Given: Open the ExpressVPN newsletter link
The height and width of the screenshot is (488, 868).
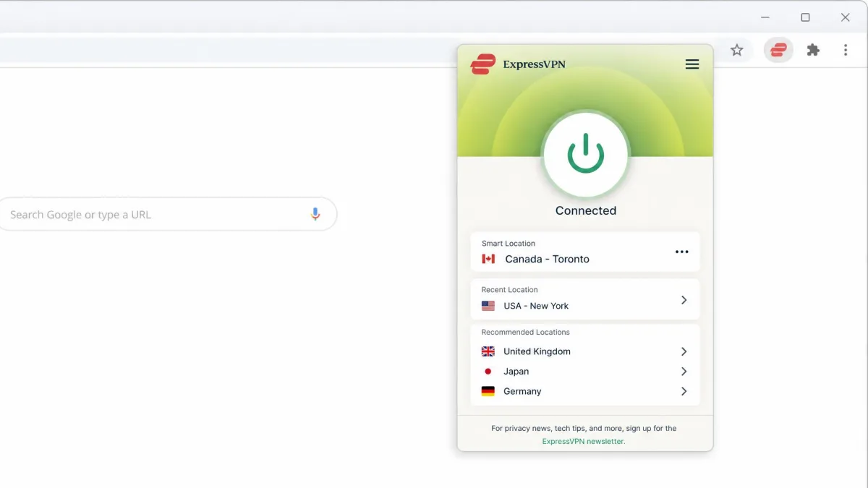Looking at the screenshot, I should 584,441.
